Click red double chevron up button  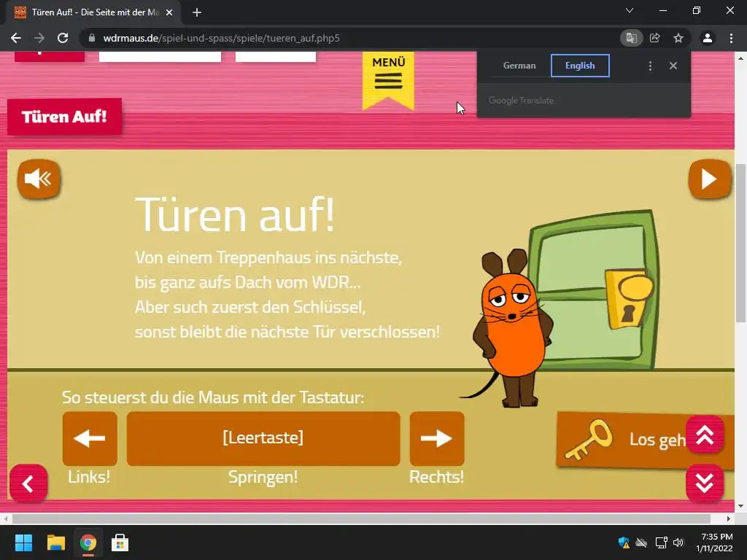705,435
